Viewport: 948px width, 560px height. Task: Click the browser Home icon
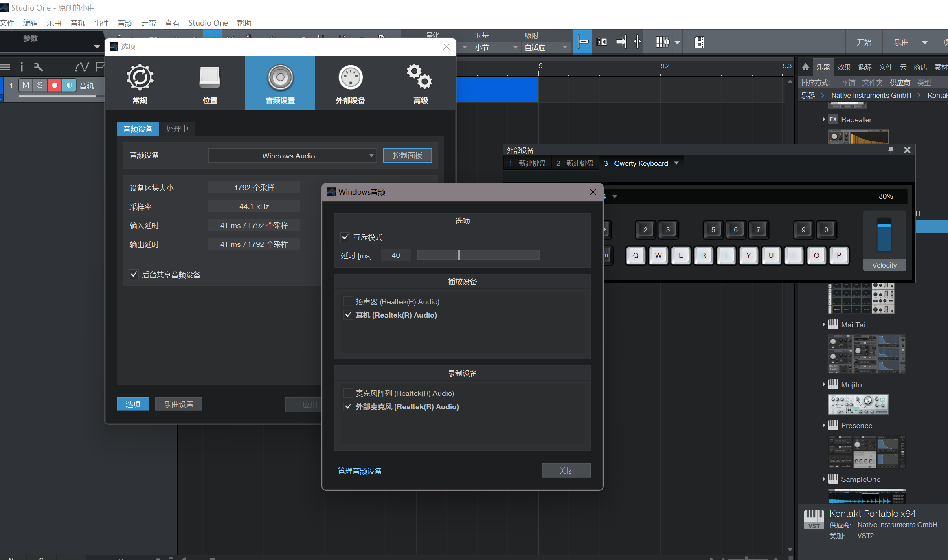[x=805, y=67]
